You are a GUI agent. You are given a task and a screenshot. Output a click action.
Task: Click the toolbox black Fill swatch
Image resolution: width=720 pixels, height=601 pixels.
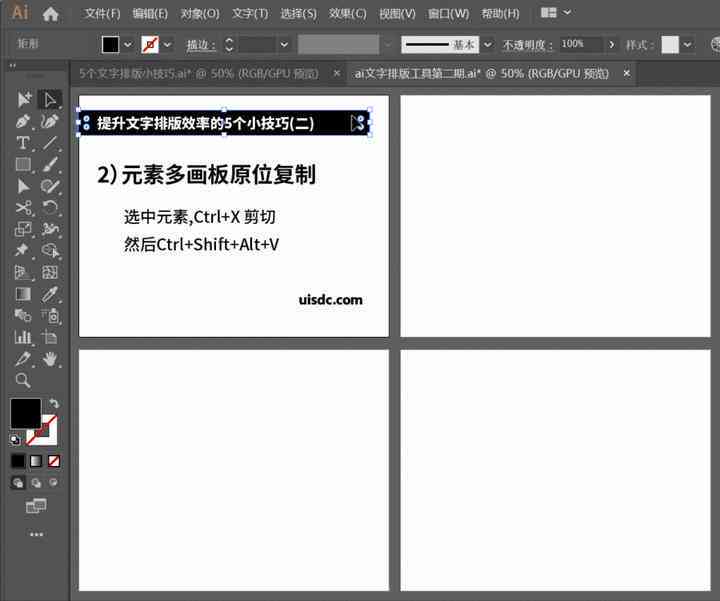point(26,413)
